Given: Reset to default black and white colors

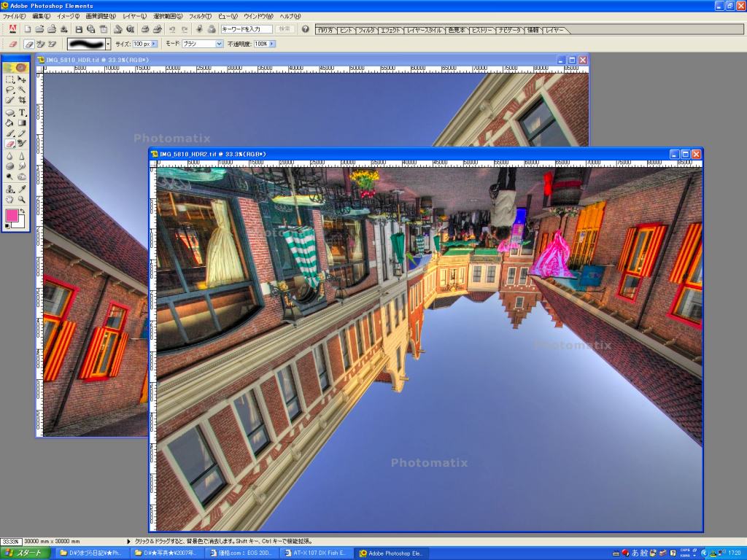Looking at the screenshot, I should pyautogui.click(x=7, y=226).
